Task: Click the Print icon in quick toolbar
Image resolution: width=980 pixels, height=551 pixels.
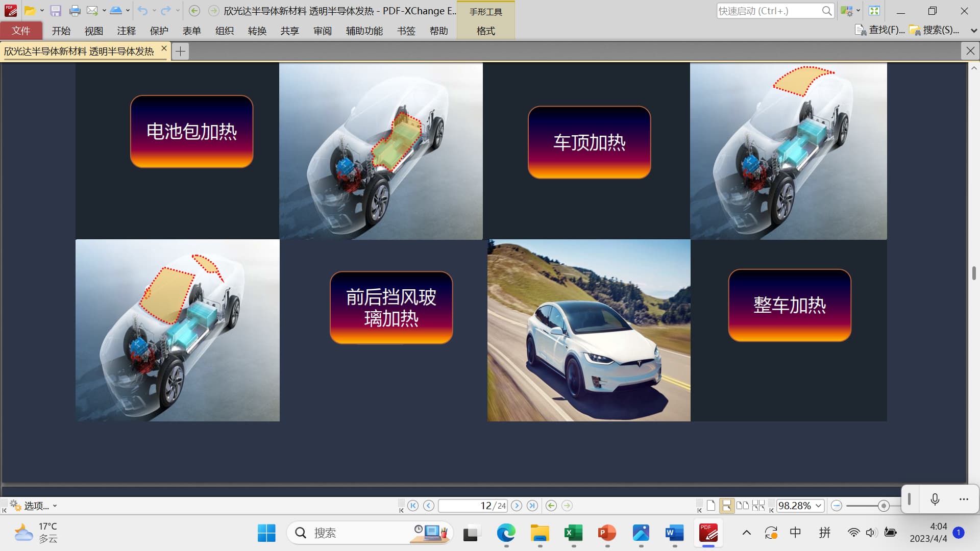Action: 75,11
